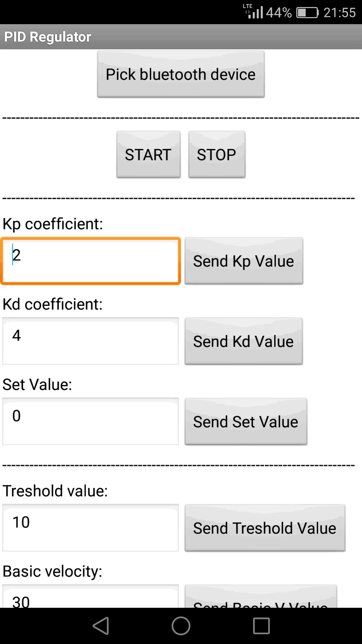Tap the clock showing 21:55
362x644 pixels.
(340, 13)
